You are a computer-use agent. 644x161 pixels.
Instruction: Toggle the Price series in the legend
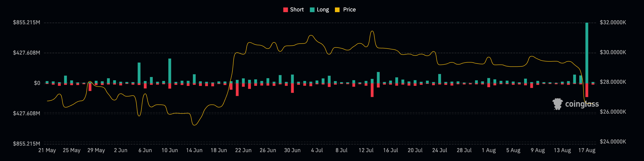tap(345, 10)
